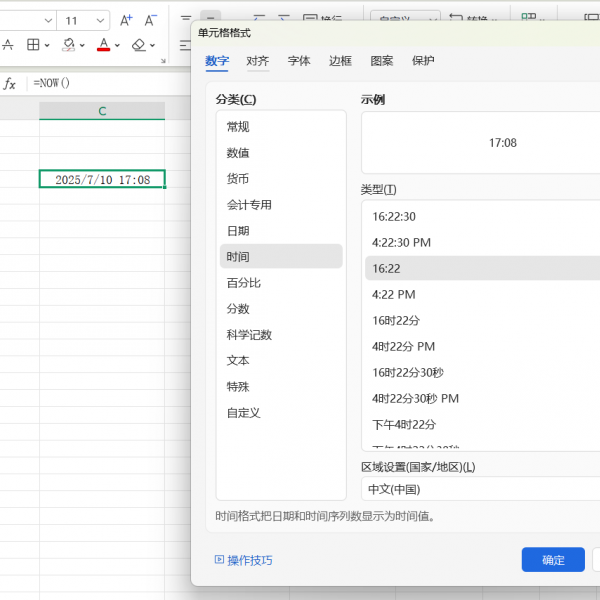Select 日期 in the category list
Screen dimensions: 600x600
238,231
